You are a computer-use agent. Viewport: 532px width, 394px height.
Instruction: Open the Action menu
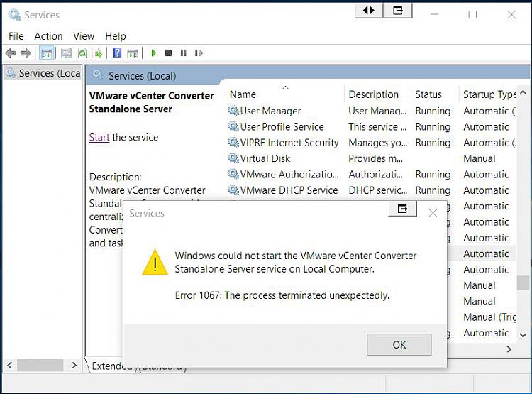[x=48, y=36]
